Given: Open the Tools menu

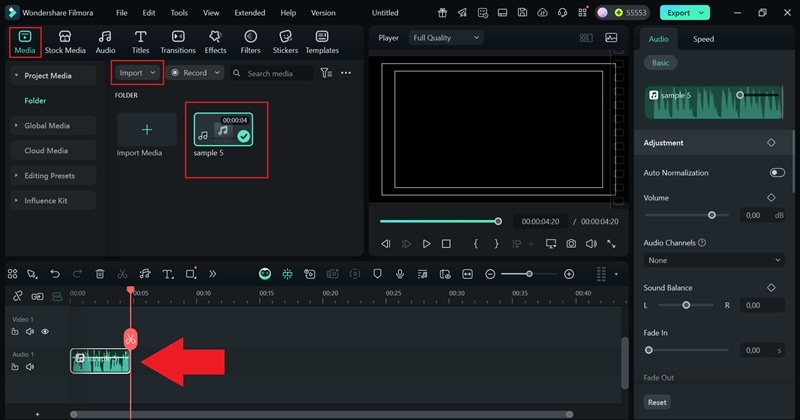Looking at the screenshot, I should pos(179,13).
